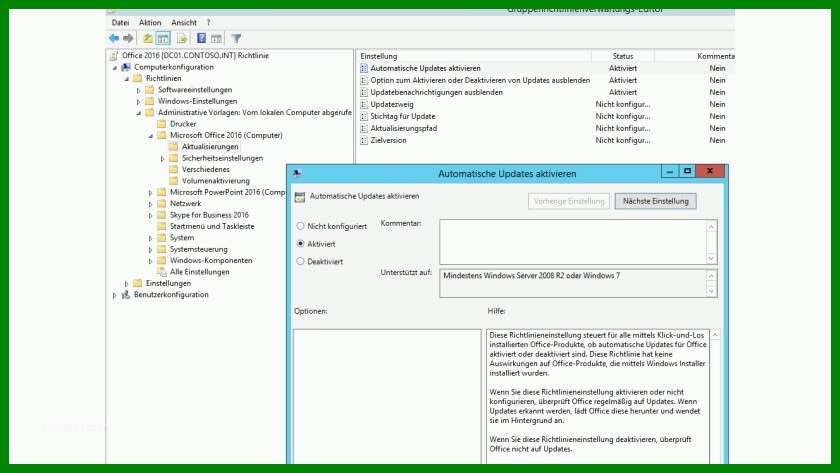Collapse the Richtlinien tree node
The width and height of the screenshot is (840, 473).
(x=127, y=79)
